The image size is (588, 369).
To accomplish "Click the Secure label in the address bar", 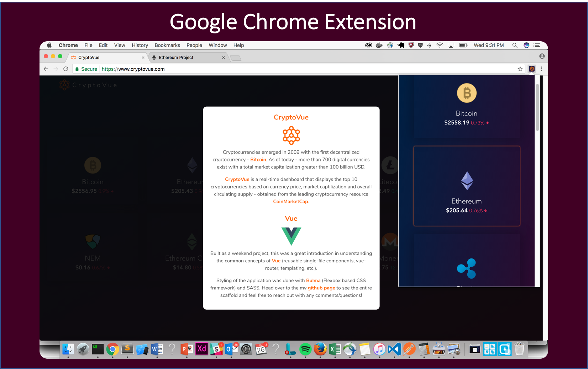I will click(89, 69).
